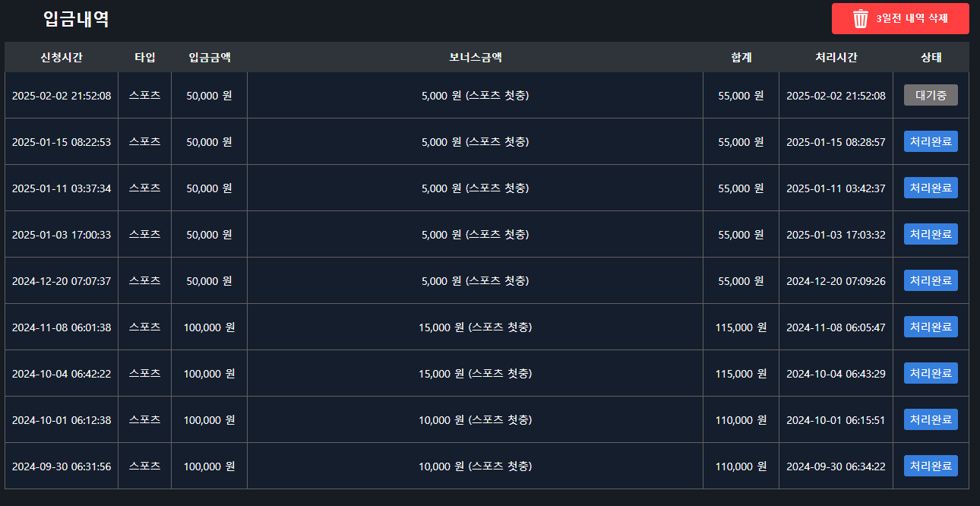This screenshot has height=506, width=980.
Task: Click 처리완료 badge for 2025-01-15 deposit
Action: click(x=931, y=142)
